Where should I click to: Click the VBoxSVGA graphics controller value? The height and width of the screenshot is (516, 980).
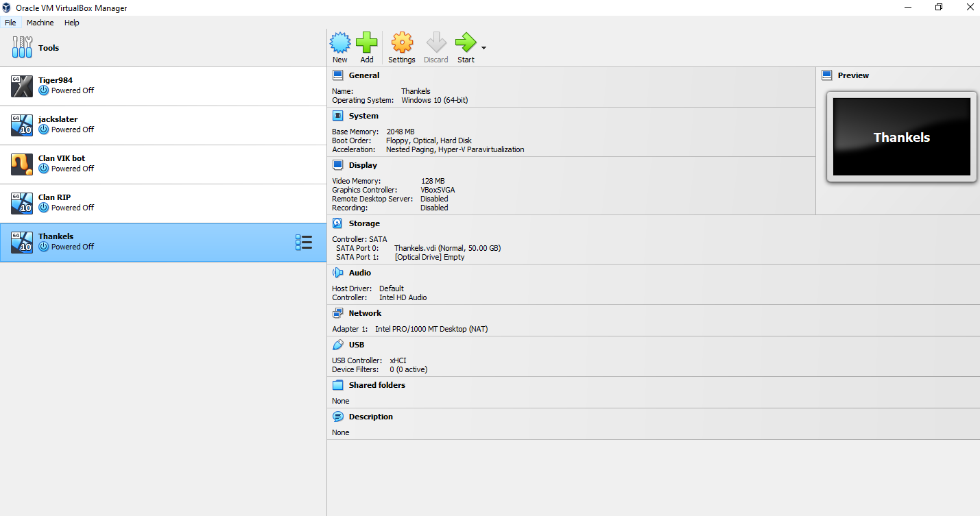438,190
